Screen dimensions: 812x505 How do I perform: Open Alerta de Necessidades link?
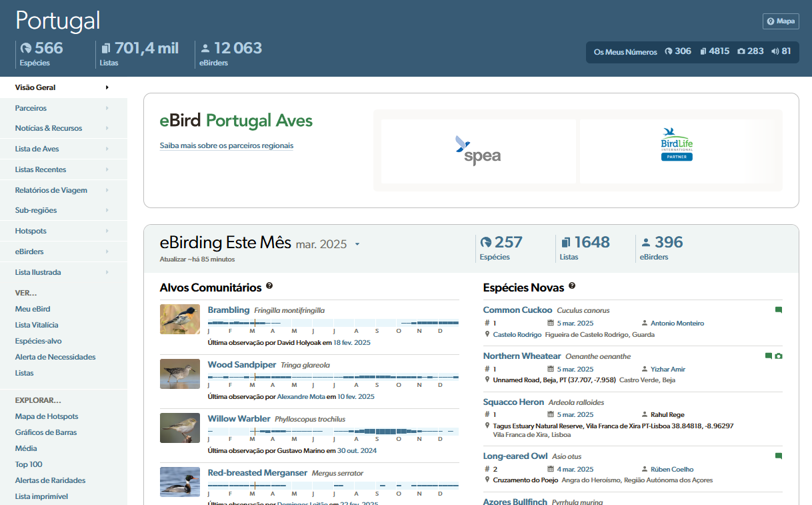[55, 357]
